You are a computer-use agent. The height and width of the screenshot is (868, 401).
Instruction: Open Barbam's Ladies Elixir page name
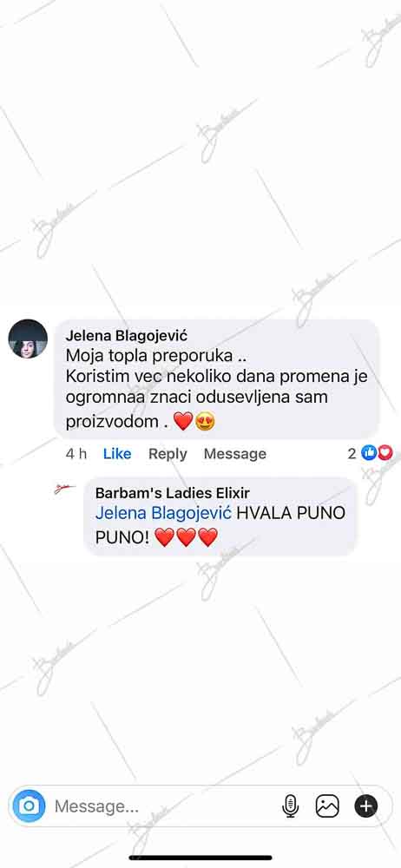(x=172, y=493)
